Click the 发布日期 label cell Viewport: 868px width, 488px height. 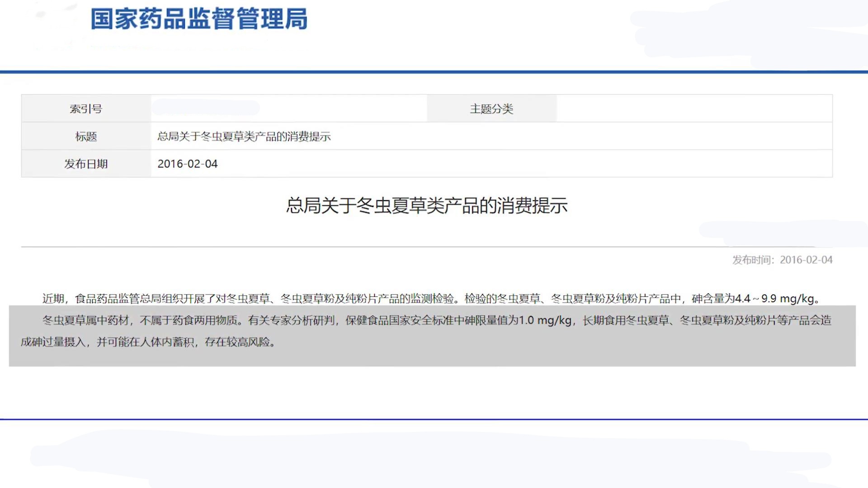point(86,164)
